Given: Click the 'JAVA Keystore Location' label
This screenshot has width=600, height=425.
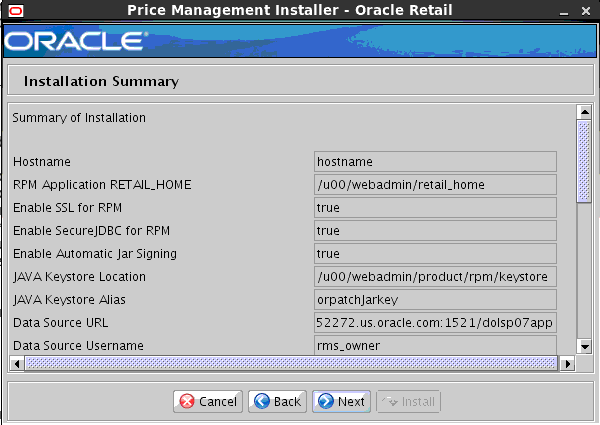Looking at the screenshot, I should click(79, 277).
